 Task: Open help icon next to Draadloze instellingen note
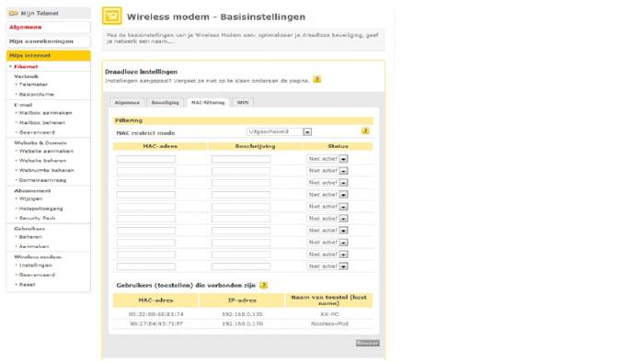pyautogui.click(x=317, y=80)
